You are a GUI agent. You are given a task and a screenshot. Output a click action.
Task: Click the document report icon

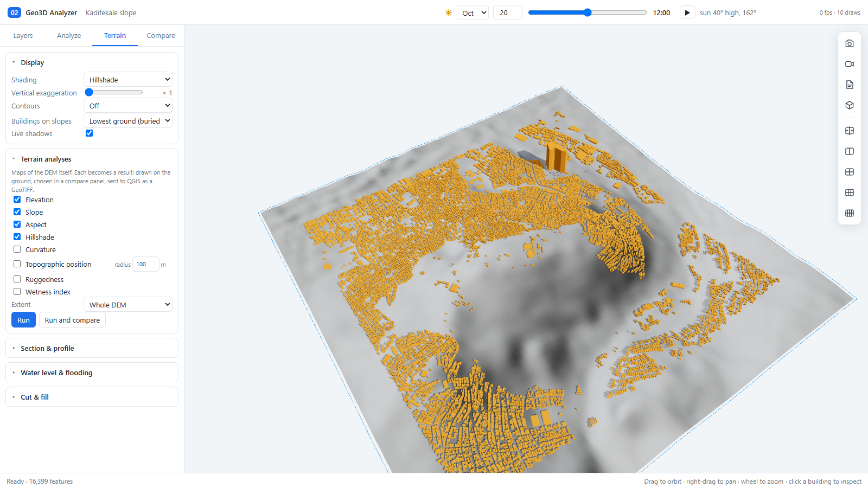pos(850,85)
